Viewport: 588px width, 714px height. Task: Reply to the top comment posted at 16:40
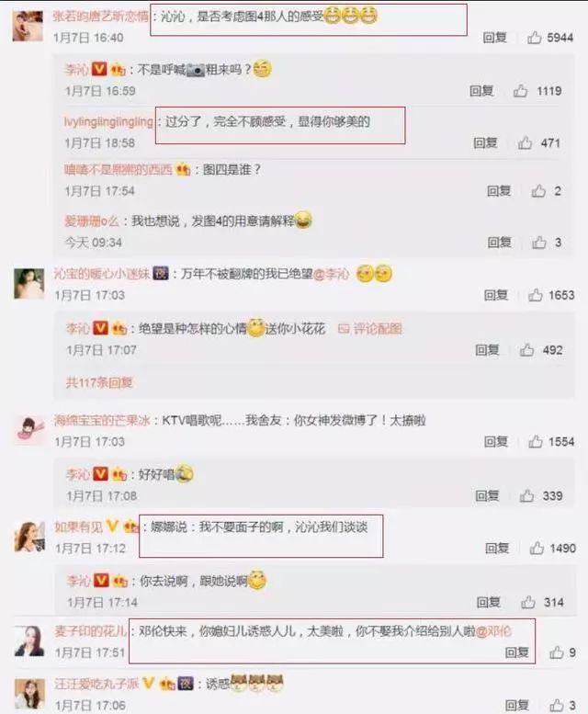pos(494,38)
